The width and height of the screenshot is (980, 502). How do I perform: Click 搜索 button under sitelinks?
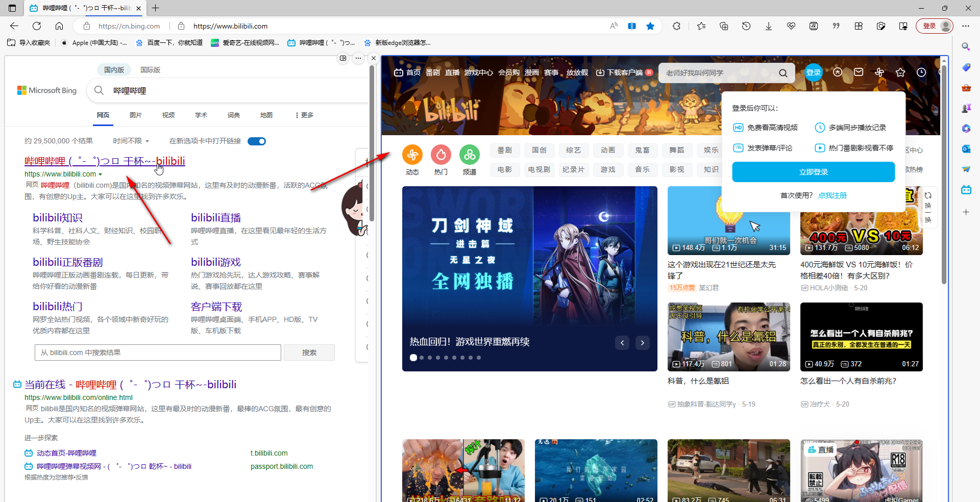(x=309, y=353)
